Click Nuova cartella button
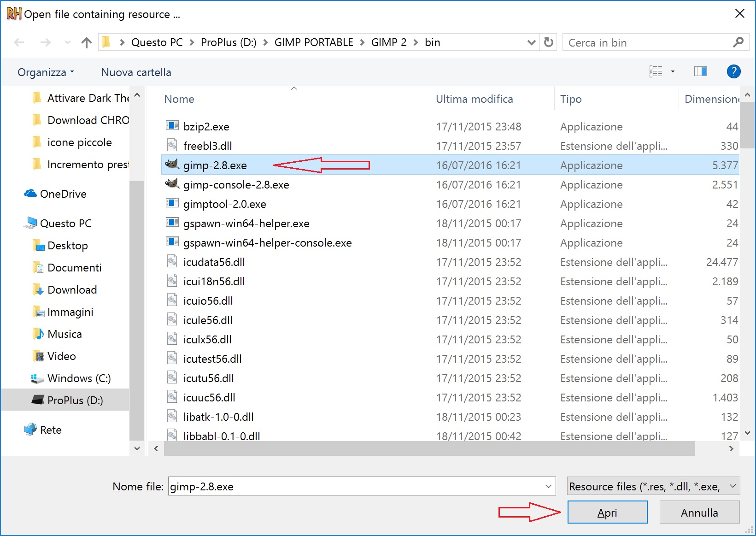756x536 pixels. (136, 72)
